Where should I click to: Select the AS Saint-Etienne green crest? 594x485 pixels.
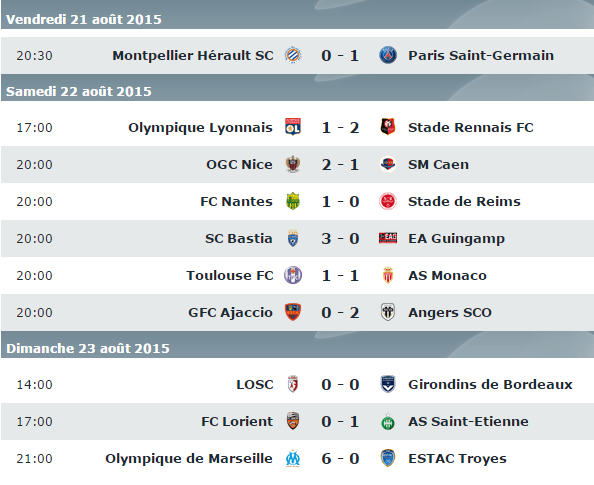pos(388,421)
